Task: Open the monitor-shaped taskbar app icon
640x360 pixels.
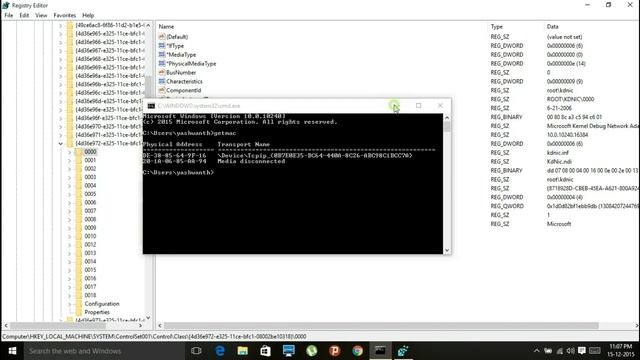Action: point(289,351)
